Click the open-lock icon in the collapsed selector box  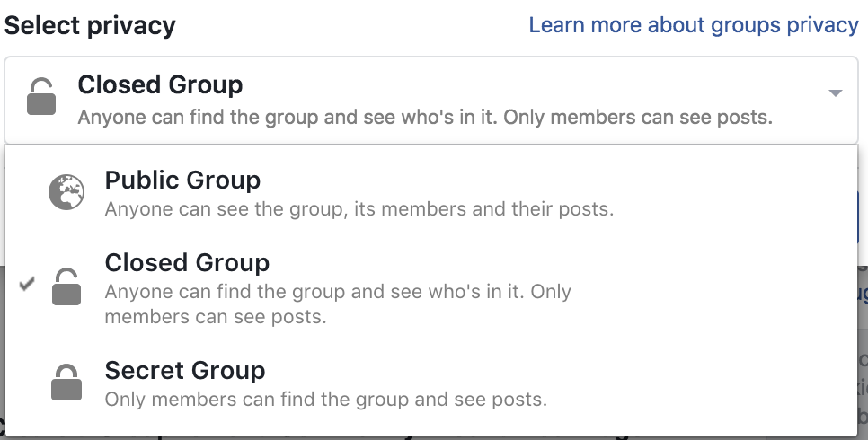[x=41, y=97]
